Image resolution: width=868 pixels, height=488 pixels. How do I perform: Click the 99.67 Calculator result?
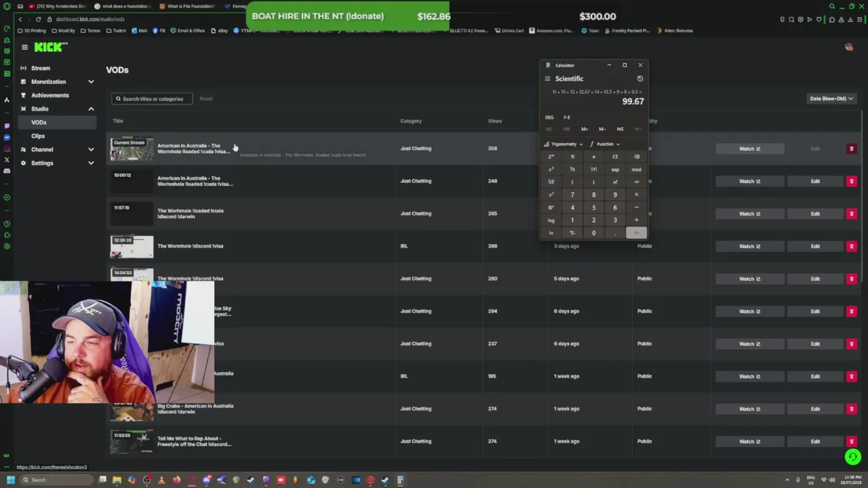pyautogui.click(x=633, y=102)
